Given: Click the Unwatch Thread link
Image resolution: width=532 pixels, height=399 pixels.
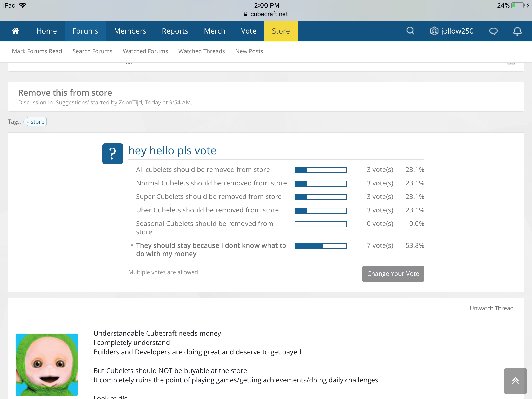Looking at the screenshot, I should [x=492, y=308].
